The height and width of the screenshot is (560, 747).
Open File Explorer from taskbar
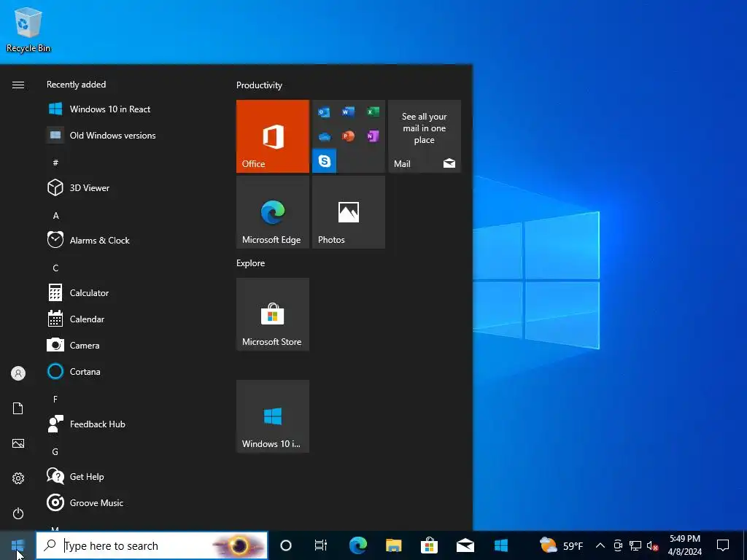click(x=393, y=545)
